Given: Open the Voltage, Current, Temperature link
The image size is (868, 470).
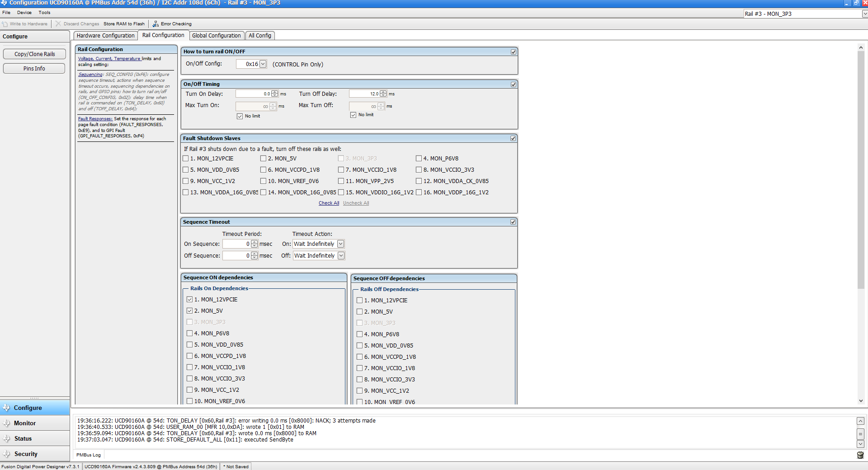Looking at the screenshot, I should tap(109, 59).
